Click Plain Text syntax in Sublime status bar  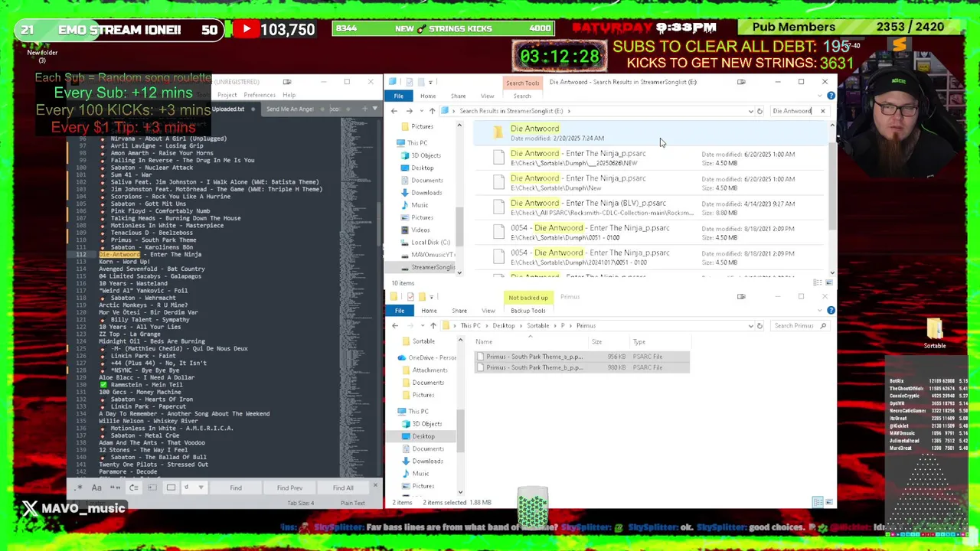point(353,503)
